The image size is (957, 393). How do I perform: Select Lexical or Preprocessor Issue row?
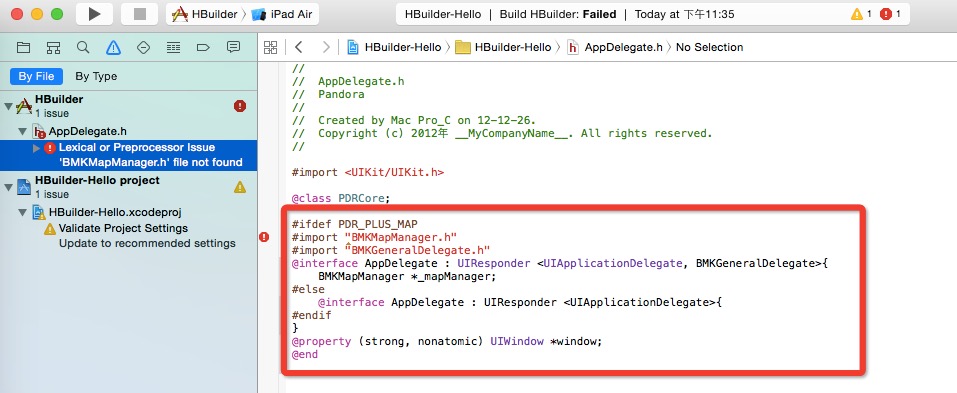pyautogui.click(x=128, y=155)
